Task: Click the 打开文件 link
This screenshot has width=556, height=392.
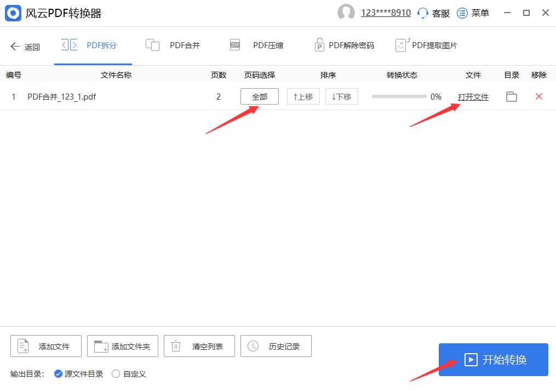Action: click(x=473, y=97)
